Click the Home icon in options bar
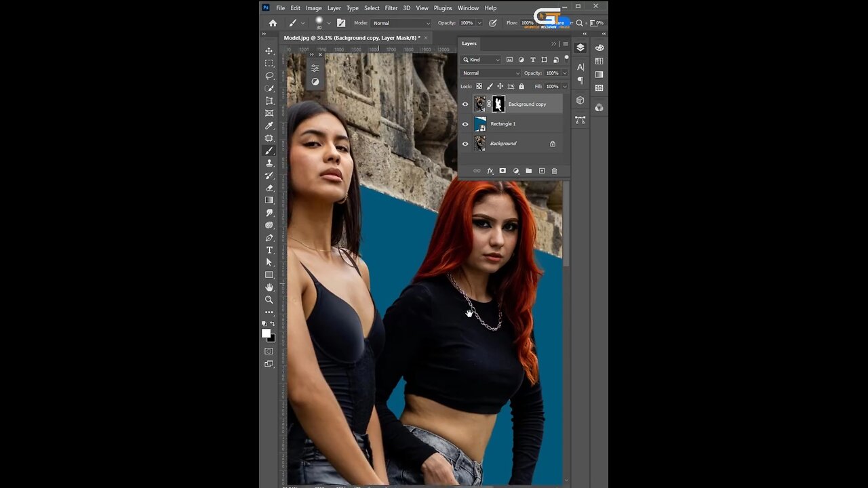868x488 pixels. [x=273, y=23]
